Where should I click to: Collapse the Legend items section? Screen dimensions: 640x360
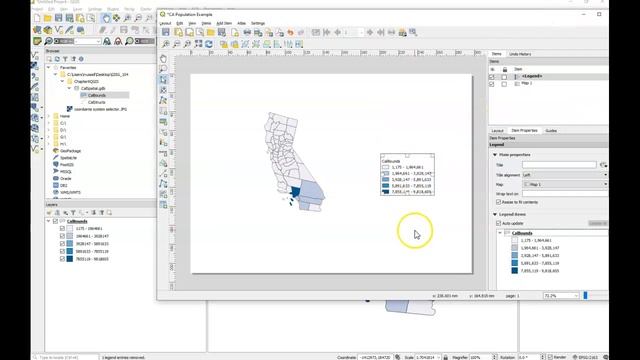[495, 214]
